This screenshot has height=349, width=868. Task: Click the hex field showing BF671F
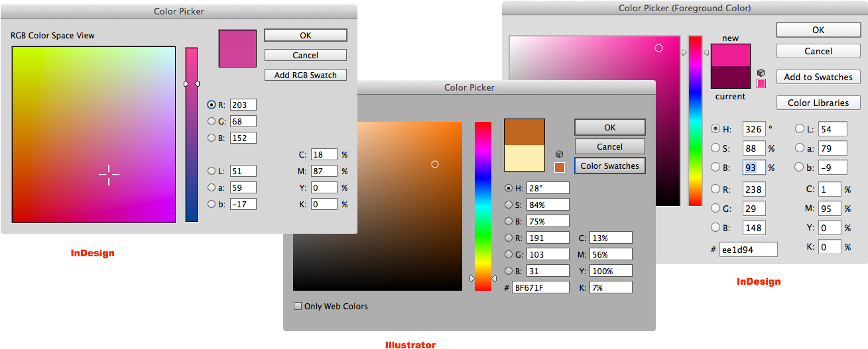(x=540, y=287)
